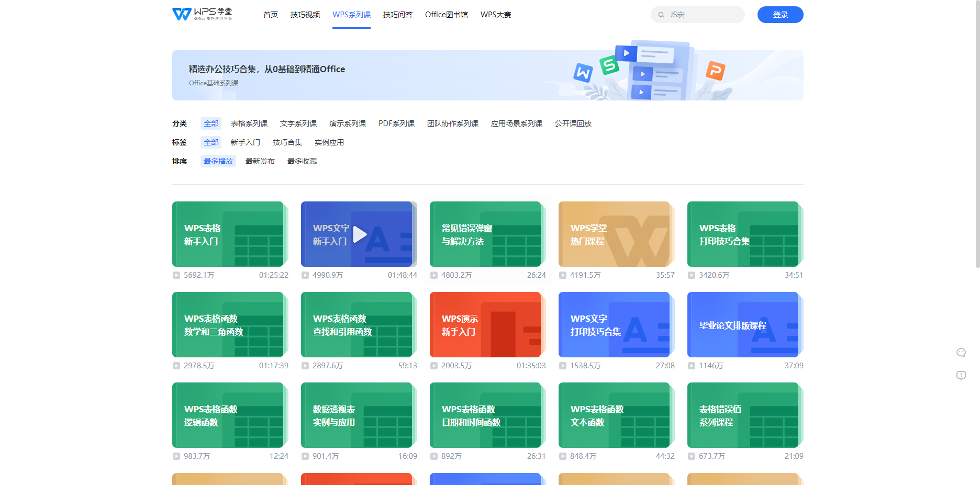This screenshot has height=485, width=980.
Task: Open the WPS文字打印技巧合集 course card
Action: click(617, 325)
